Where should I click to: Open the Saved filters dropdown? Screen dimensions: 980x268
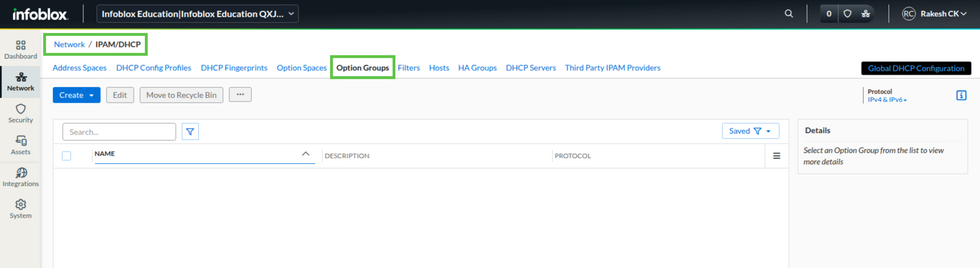[x=750, y=131]
